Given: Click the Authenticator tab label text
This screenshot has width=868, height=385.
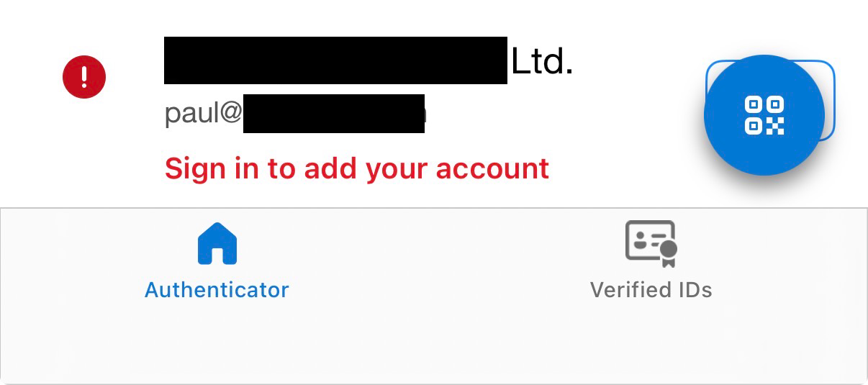Looking at the screenshot, I should point(217,290).
